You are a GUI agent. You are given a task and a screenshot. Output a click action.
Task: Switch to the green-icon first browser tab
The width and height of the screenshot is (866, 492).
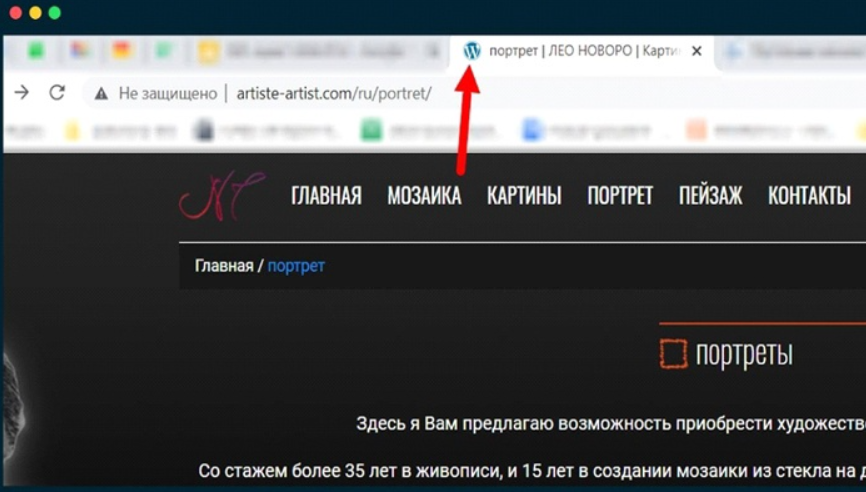tap(36, 51)
